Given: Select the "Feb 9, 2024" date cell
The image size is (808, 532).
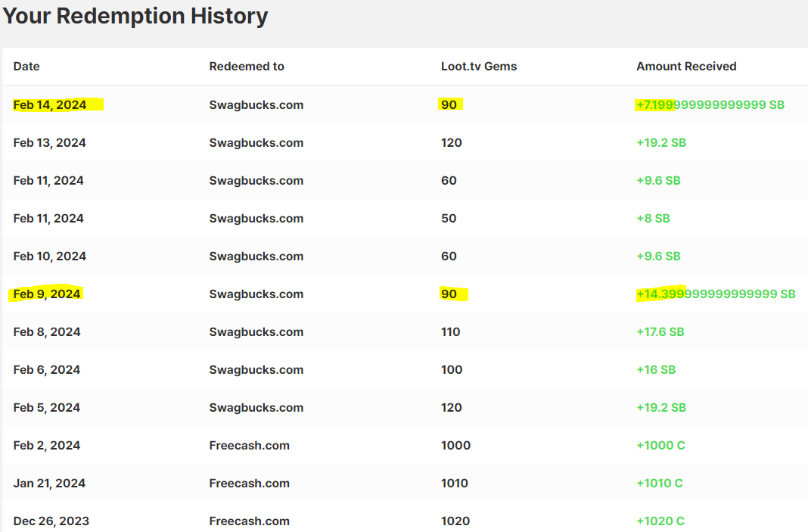Looking at the screenshot, I should click(x=47, y=294).
